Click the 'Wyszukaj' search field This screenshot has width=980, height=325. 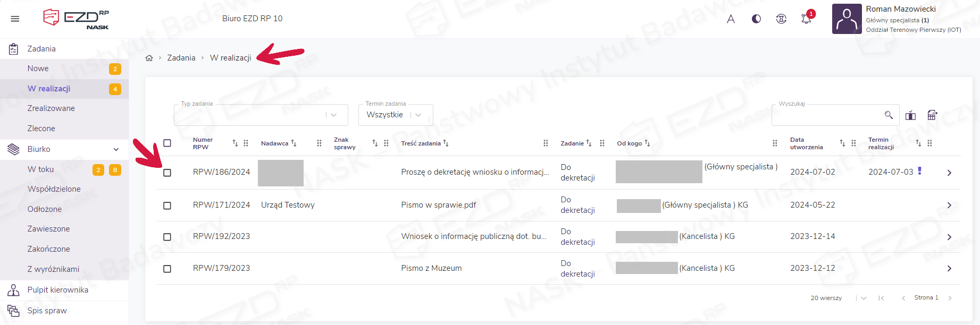[x=827, y=115]
